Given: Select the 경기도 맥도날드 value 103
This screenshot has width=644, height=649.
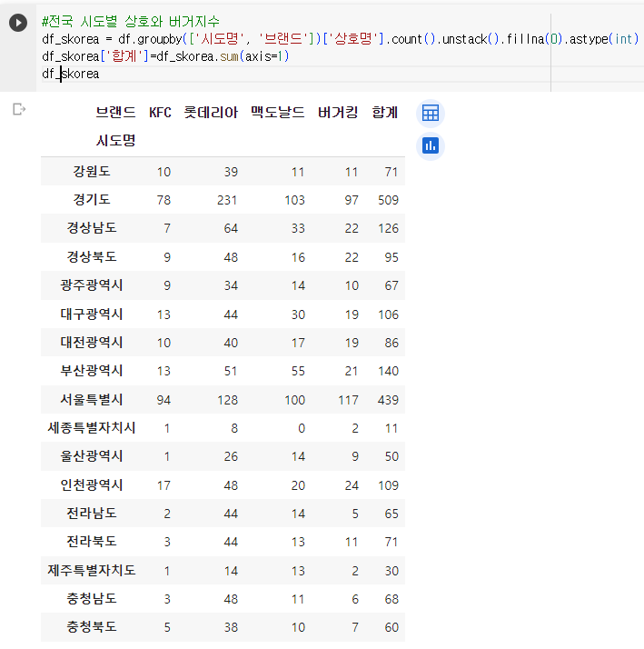Looking at the screenshot, I should coord(294,200).
